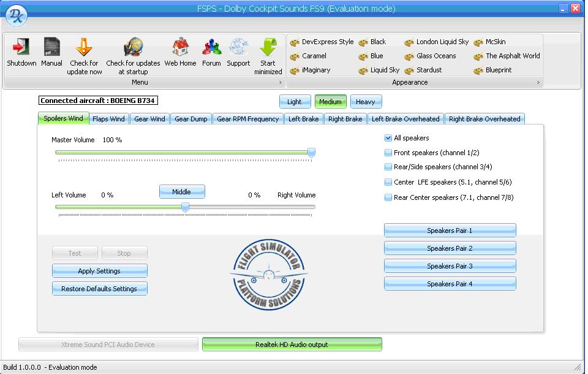Click the Stop button

click(x=124, y=253)
